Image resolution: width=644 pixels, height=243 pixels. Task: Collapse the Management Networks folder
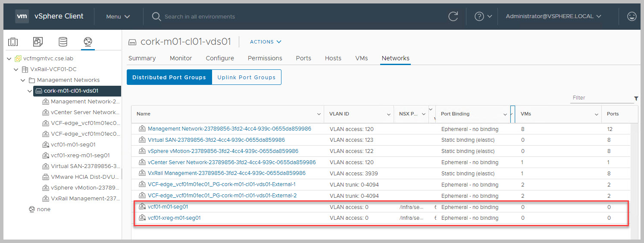click(23, 80)
